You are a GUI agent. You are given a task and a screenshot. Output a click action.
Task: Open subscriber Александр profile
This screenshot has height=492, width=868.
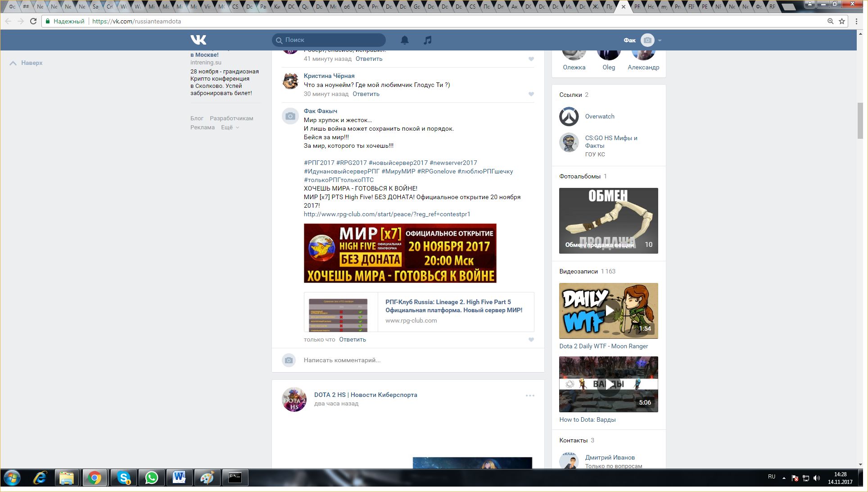[643, 68]
